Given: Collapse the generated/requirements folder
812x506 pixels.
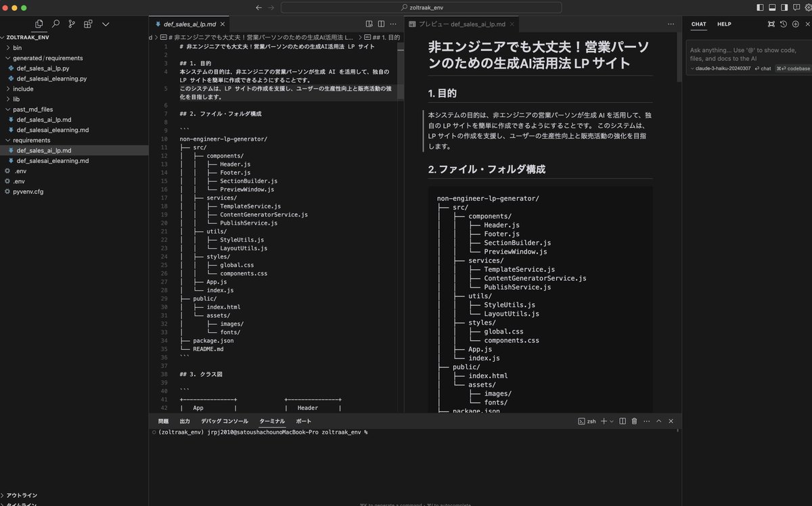Looking at the screenshot, I should click(x=74, y=58).
